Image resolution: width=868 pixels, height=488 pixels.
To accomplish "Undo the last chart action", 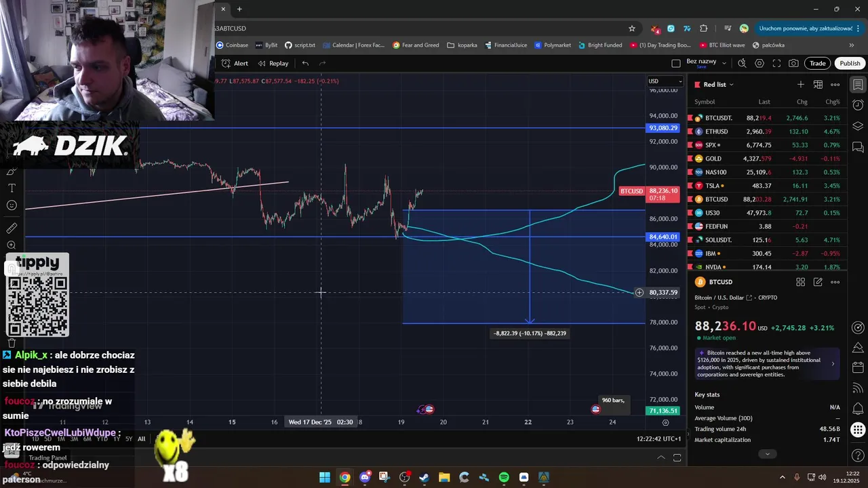I will point(305,63).
